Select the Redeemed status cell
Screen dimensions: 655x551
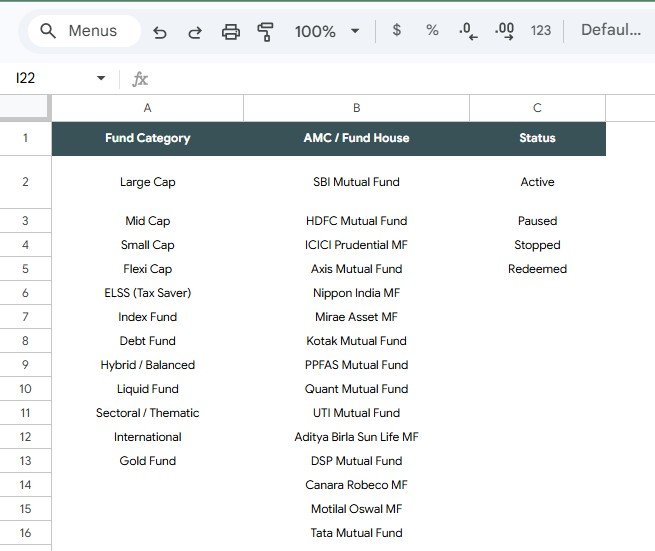click(x=537, y=269)
